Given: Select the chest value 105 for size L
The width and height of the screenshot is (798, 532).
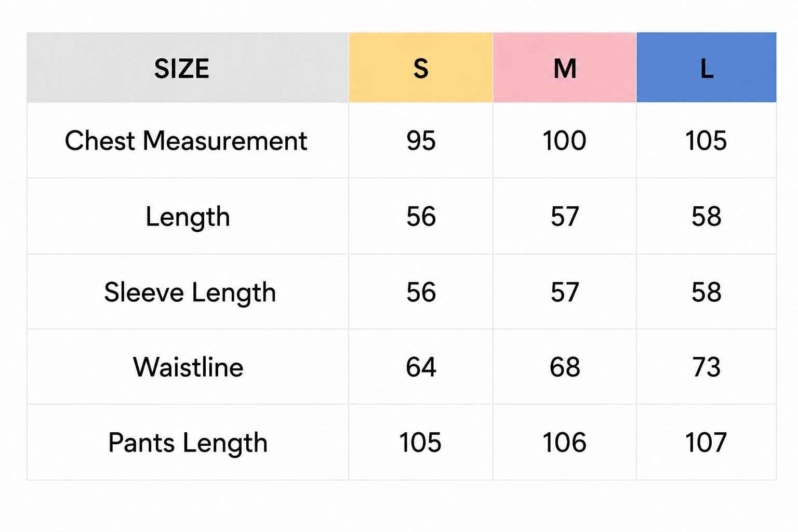Looking at the screenshot, I should coord(706,141).
